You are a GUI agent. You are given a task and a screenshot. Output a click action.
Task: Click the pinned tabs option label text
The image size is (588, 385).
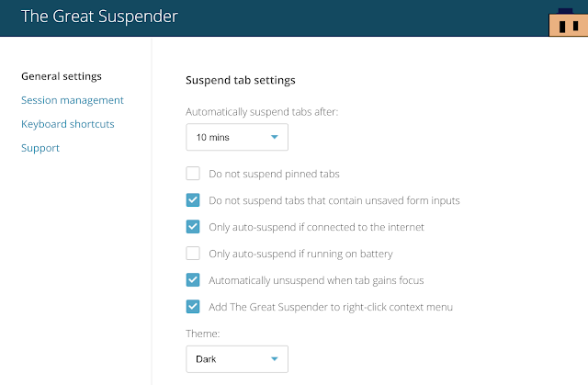(x=274, y=174)
